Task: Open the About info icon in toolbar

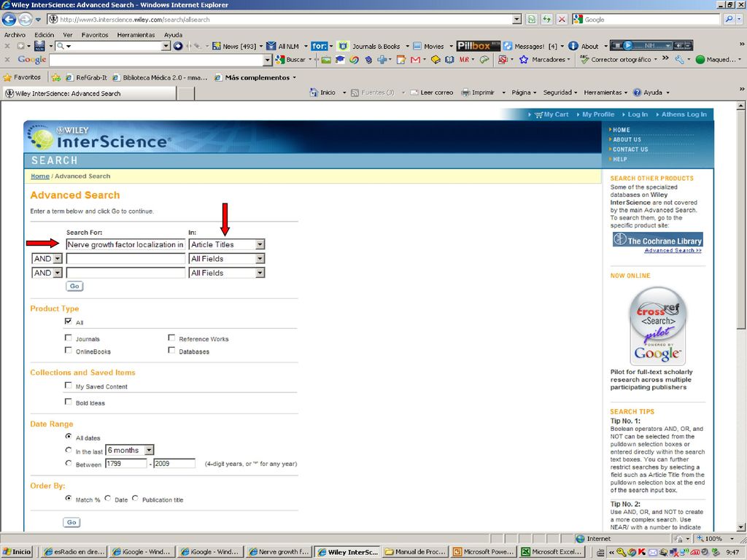Action: [x=573, y=46]
